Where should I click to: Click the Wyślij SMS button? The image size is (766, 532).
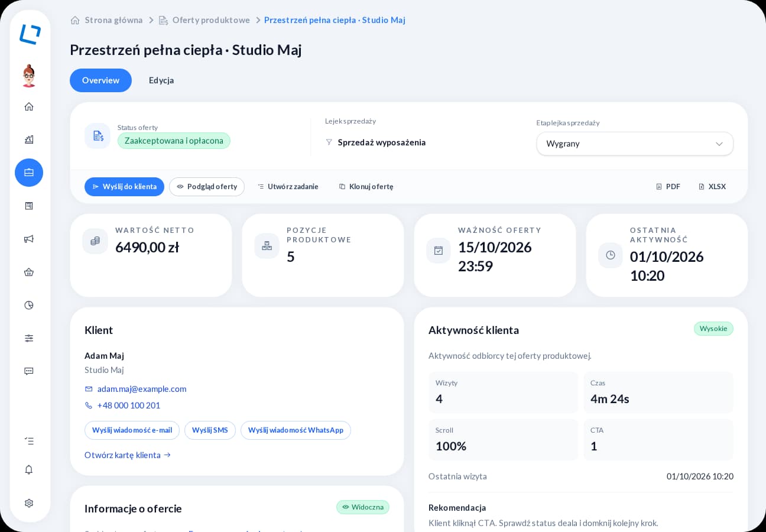tap(210, 430)
